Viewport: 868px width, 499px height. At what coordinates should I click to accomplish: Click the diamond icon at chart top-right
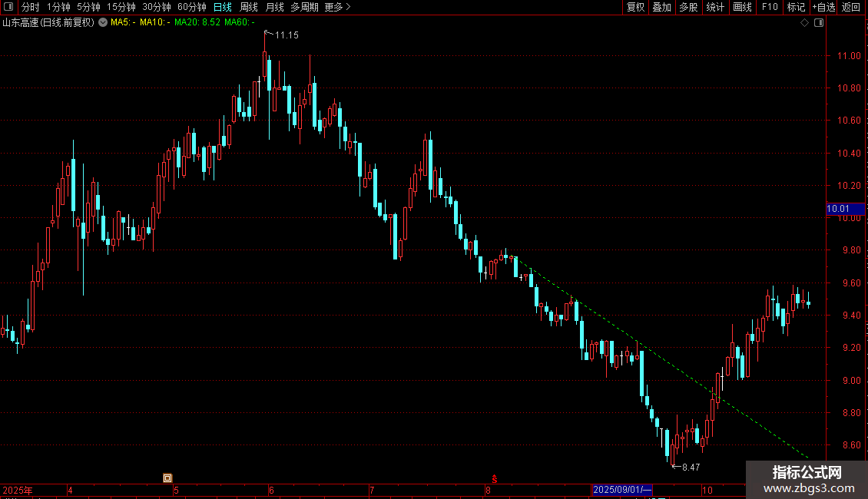805,23
